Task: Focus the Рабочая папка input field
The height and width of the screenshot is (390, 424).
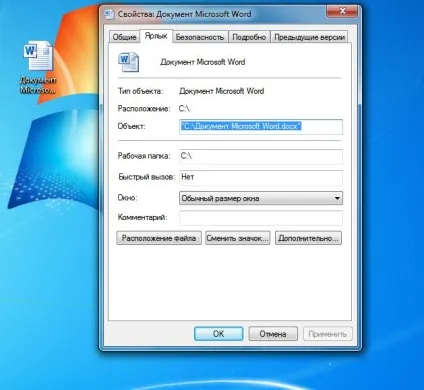Action: click(x=261, y=156)
